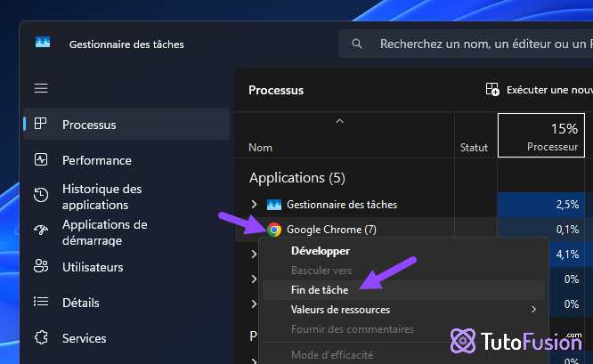
Task: Click the Processus grid icon in sidebar
Action: [x=40, y=124]
